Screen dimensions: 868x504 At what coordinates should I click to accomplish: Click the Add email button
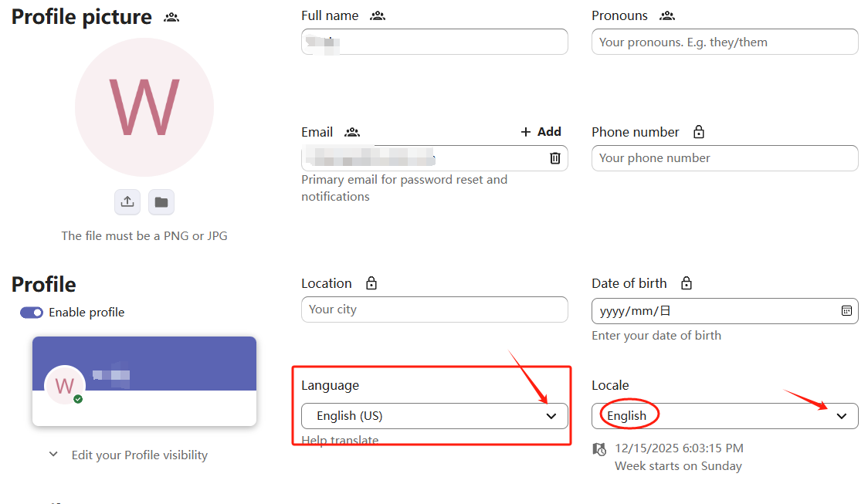(541, 132)
